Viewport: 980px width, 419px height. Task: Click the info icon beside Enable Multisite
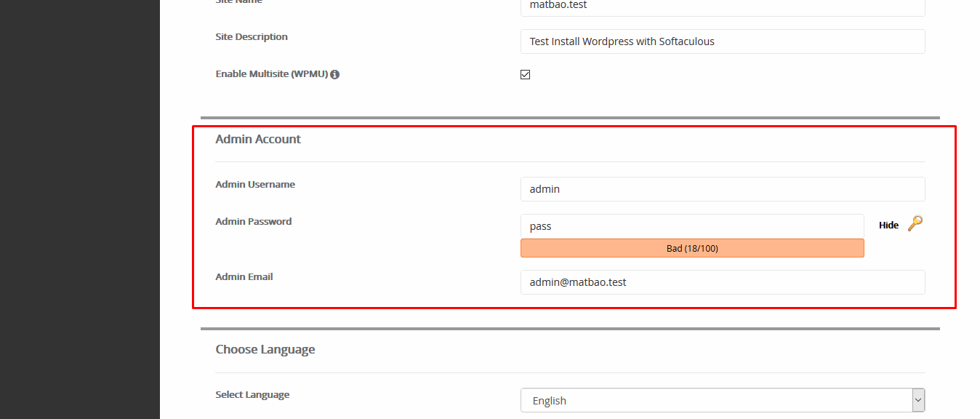335,74
